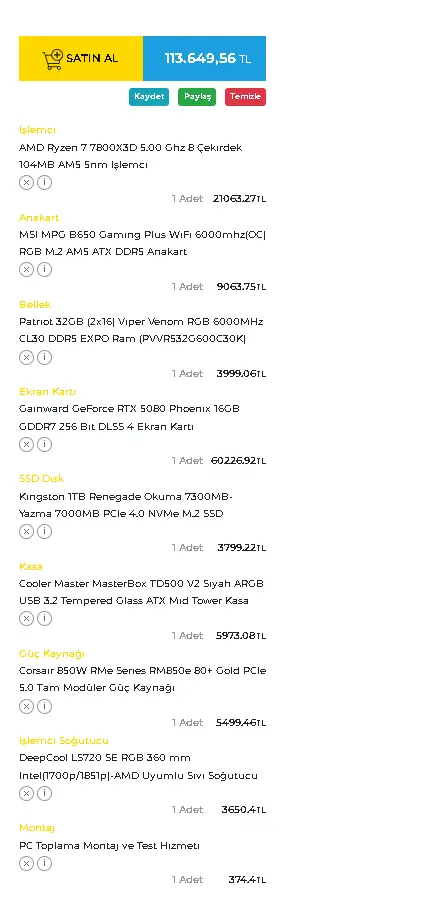The image size is (444, 914).
Task: Show info for DeepCool LS720 cooler
Action: 44,793
